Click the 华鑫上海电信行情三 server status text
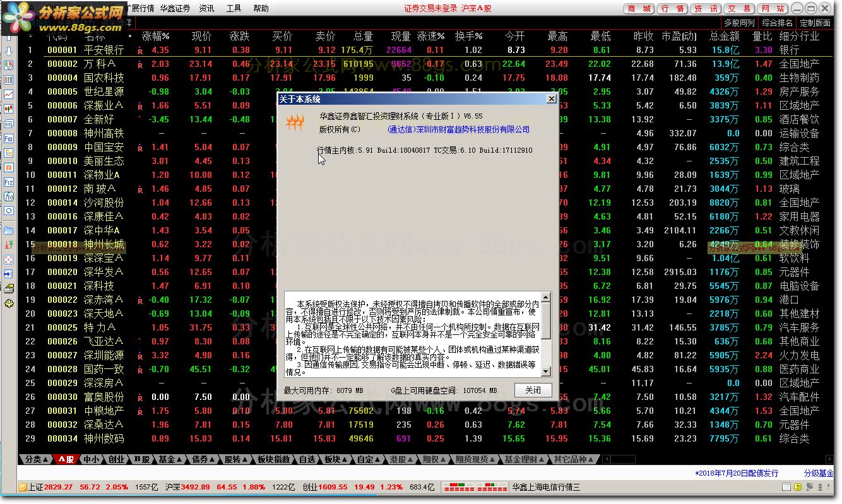842x504 pixels. 545,487
